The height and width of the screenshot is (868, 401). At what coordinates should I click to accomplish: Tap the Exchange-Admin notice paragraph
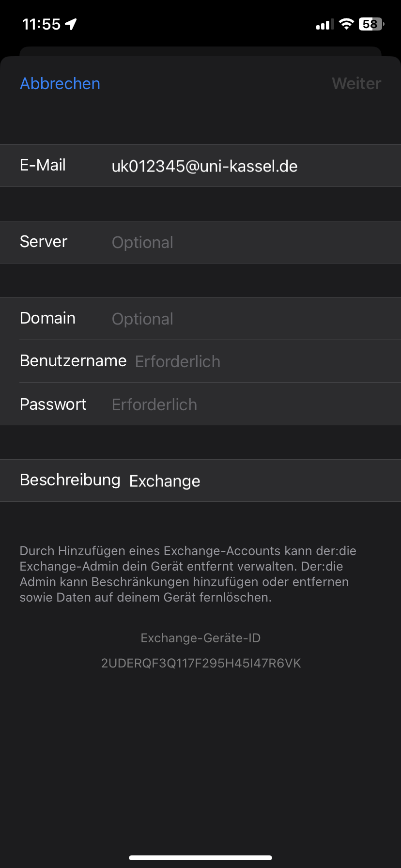(188, 574)
